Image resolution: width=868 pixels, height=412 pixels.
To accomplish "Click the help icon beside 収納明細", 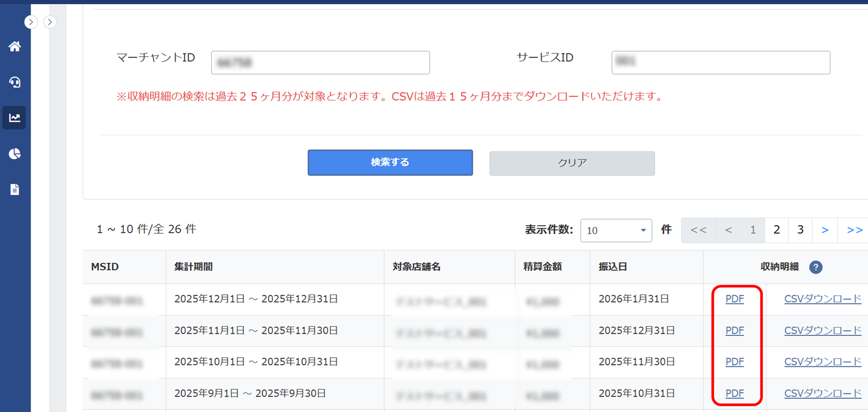I will click(816, 267).
